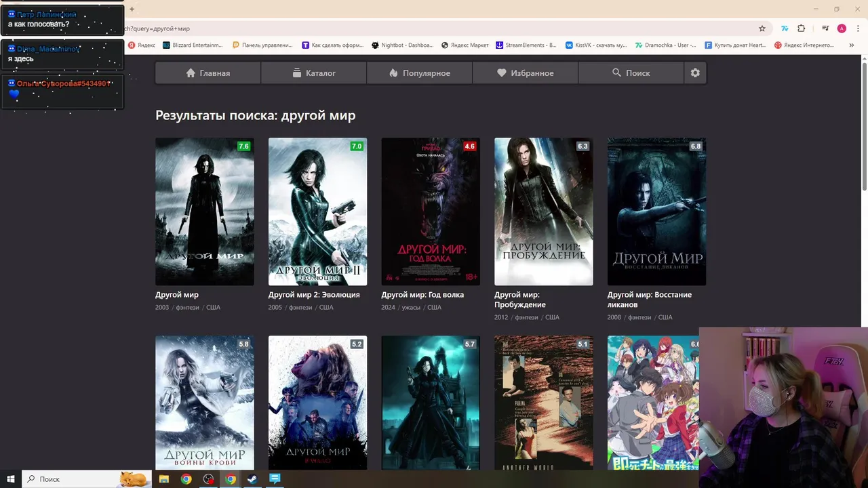
Task: Open the Nightbot Dashboard bookmark
Action: coord(402,45)
